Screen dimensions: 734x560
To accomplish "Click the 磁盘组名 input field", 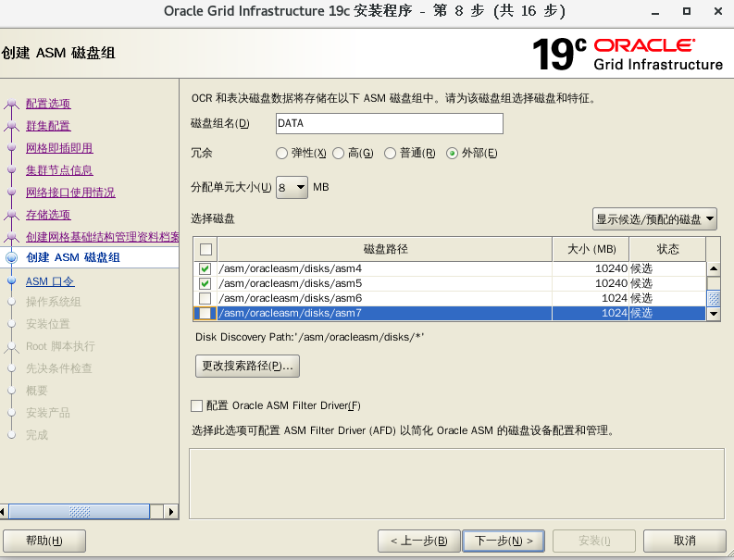I will tap(390, 124).
